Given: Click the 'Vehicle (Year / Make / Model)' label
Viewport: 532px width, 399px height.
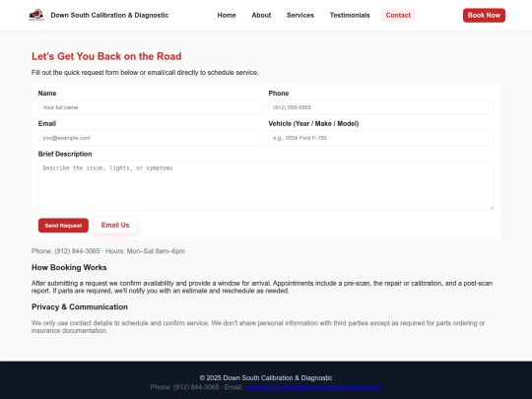Looking at the screenshot, I should tap(313, 123).
